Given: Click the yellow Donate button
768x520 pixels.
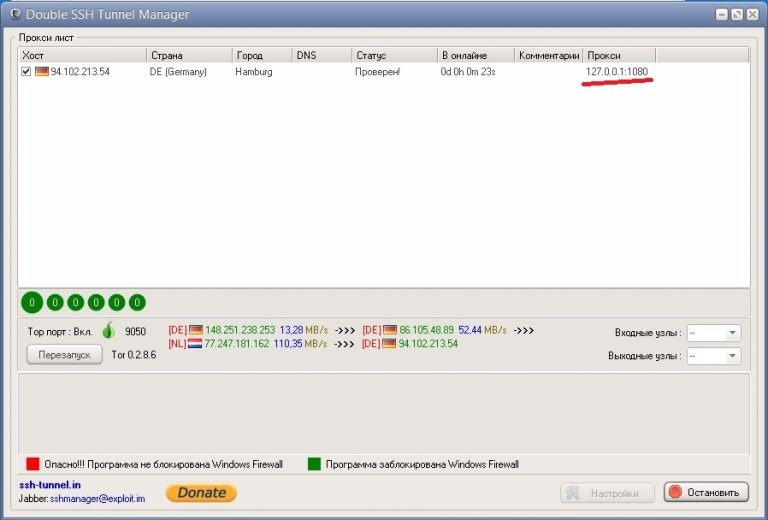Looking at the screenshot, I should 201,492.
